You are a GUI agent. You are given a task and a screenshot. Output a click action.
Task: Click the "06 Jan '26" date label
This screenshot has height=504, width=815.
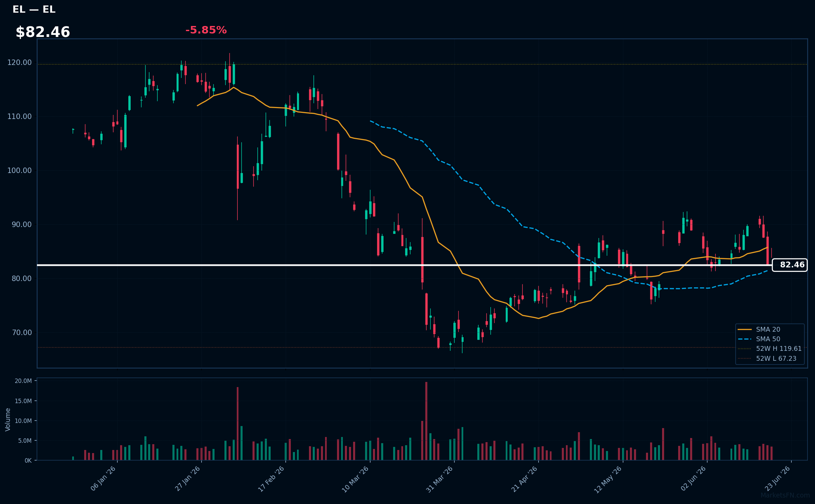pos(103,478)
